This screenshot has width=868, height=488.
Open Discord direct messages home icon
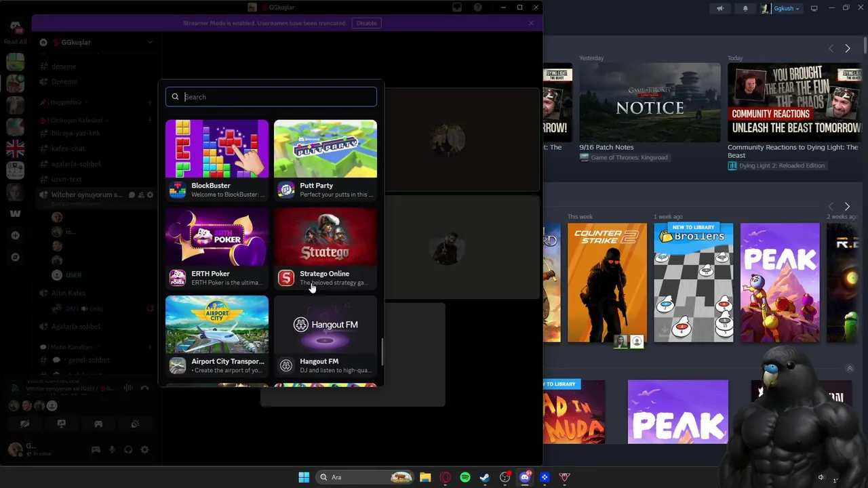pyautogui.click(x=15, y=27)
